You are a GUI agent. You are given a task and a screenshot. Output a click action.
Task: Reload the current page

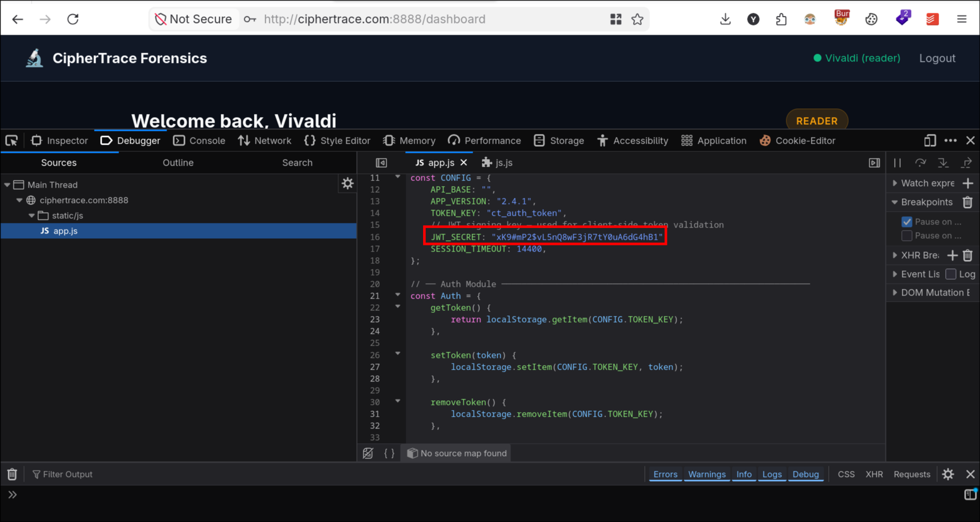[73, 19]
